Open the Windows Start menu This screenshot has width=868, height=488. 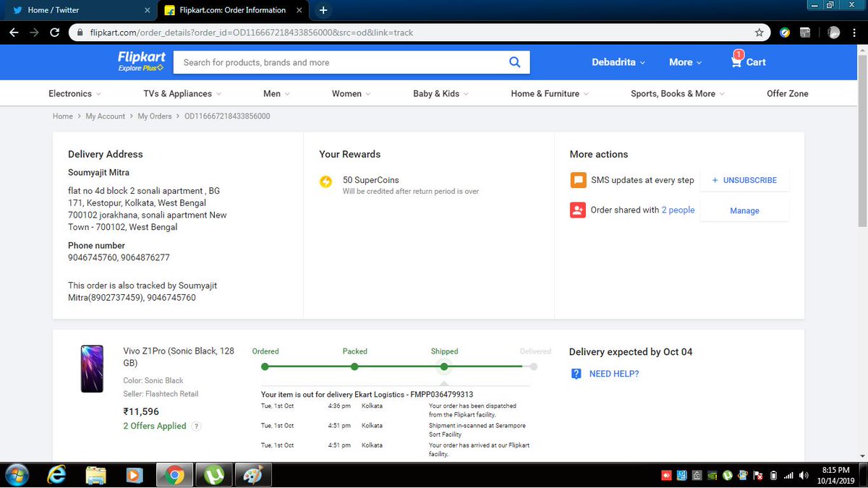pyautogui.click(x=17, y=476)
